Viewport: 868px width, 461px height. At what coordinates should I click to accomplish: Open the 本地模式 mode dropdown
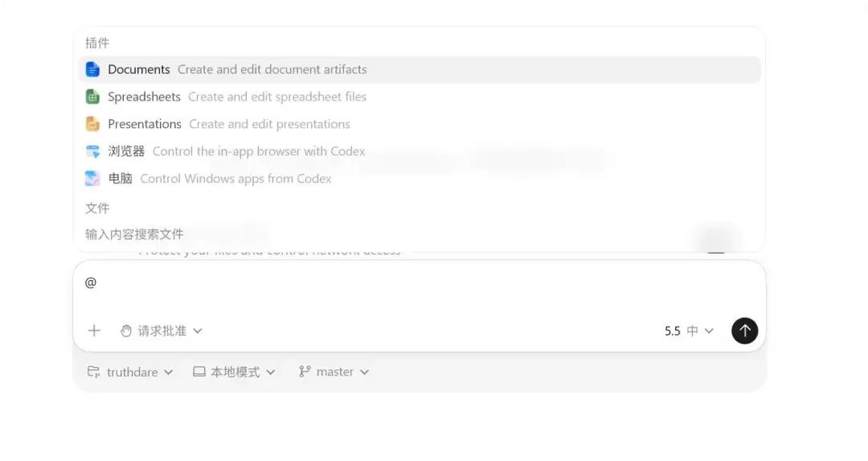[x=234, y=372]
